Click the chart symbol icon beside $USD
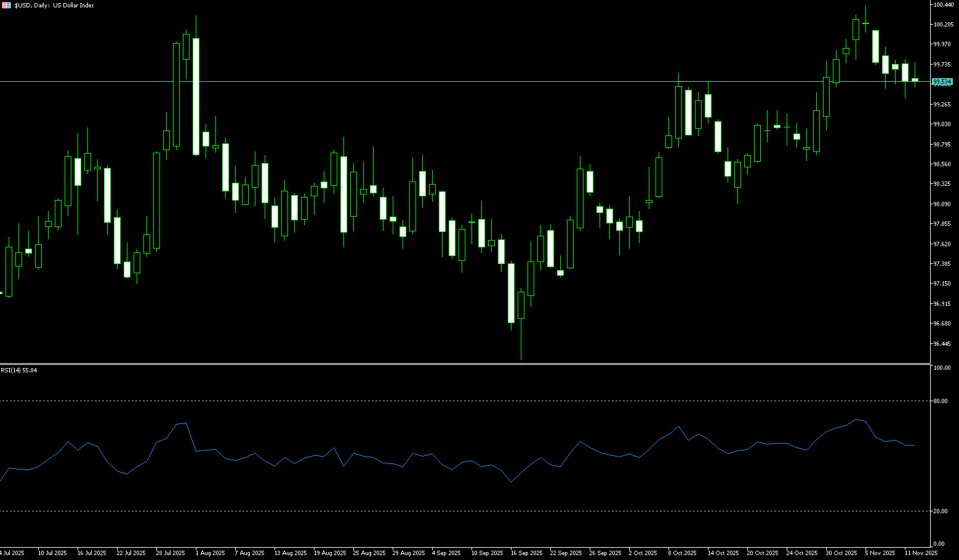This screenshot has width=959, height=560. click(6, 5)
